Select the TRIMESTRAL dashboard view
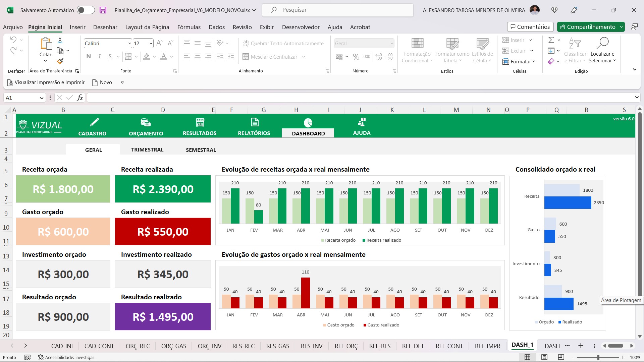 [147, 150]
